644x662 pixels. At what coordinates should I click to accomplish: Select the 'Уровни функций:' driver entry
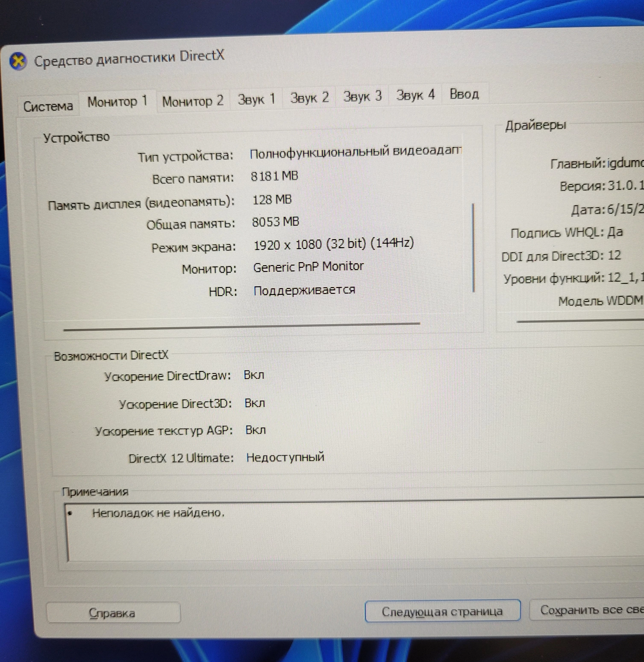[573, 279]
